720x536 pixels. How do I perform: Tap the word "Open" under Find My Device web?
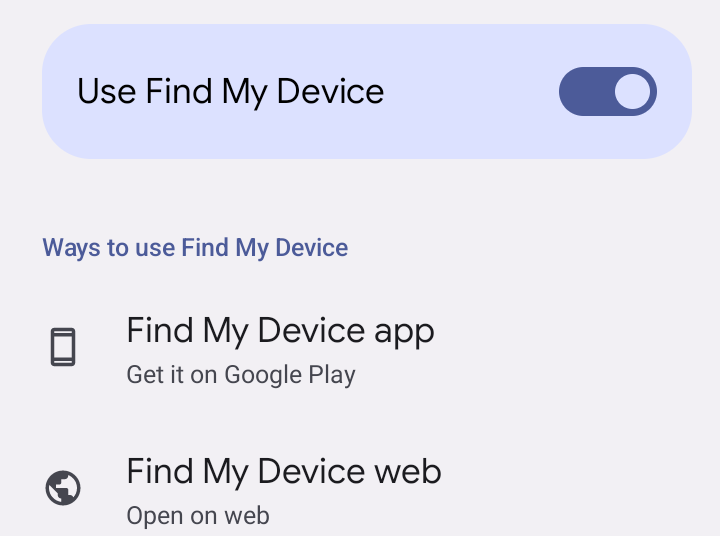click(155, 516)
